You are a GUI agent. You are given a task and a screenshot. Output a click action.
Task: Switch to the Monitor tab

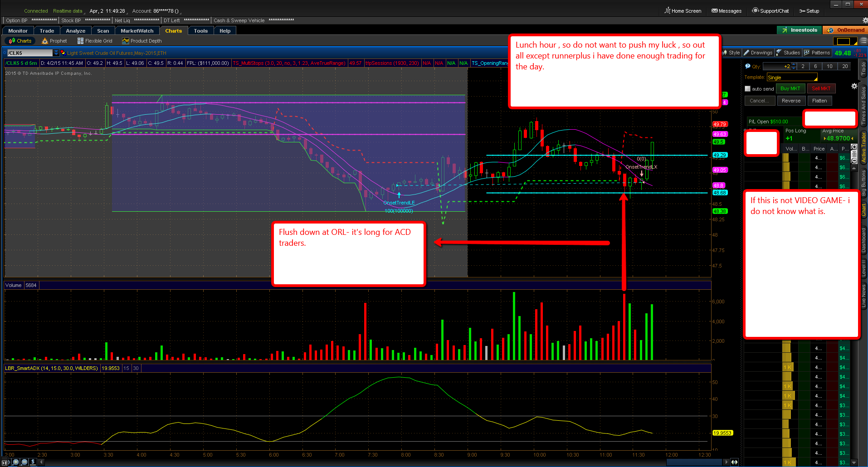[x=18, y=31]
